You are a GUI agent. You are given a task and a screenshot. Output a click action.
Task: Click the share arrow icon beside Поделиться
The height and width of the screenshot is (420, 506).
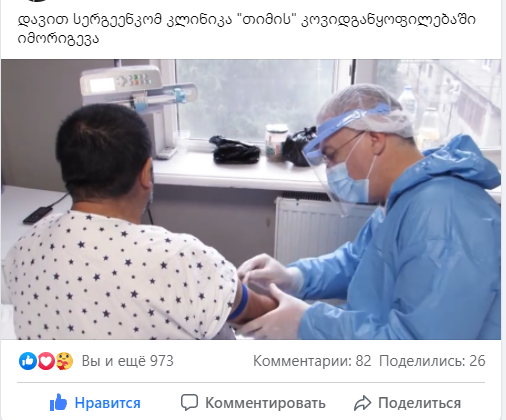pyautogui.click(x=362, y=403)
